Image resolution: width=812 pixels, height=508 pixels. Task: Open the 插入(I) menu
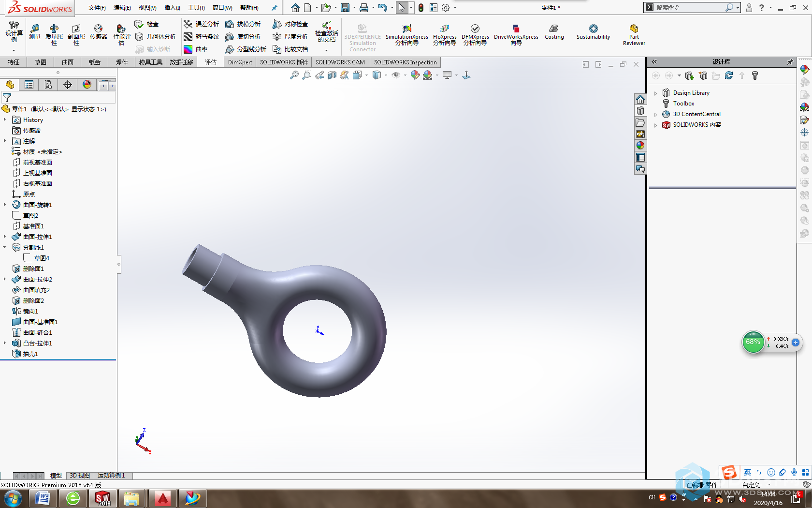tap(172, 8)
